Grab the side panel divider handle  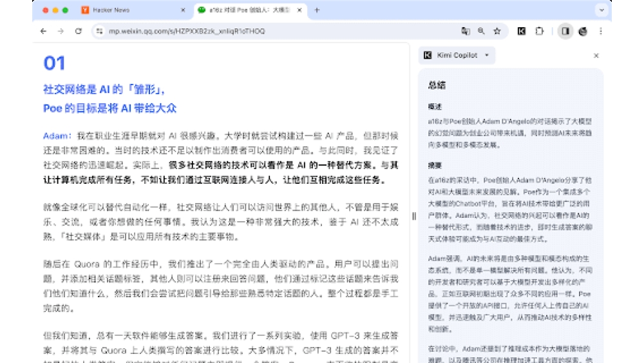[414, 216]
